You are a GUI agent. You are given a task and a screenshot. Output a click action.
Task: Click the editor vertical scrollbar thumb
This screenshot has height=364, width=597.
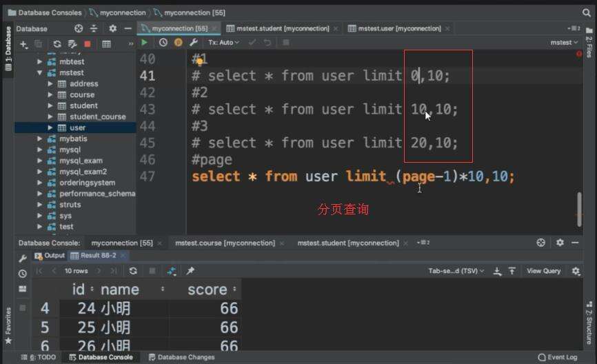click(x=579, y=209)
